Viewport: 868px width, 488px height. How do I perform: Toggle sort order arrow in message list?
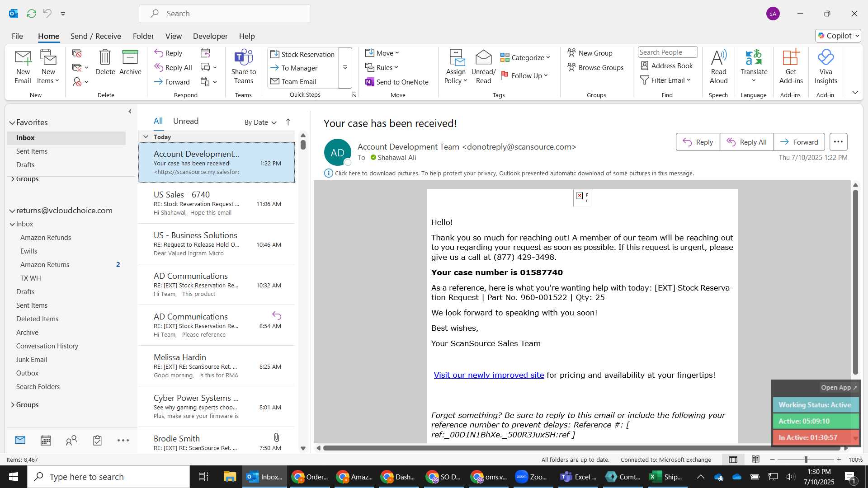(x=288, y=122)
